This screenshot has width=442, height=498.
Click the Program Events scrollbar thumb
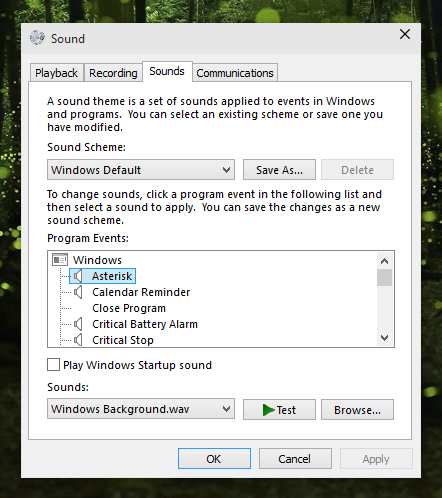point(384,277)
